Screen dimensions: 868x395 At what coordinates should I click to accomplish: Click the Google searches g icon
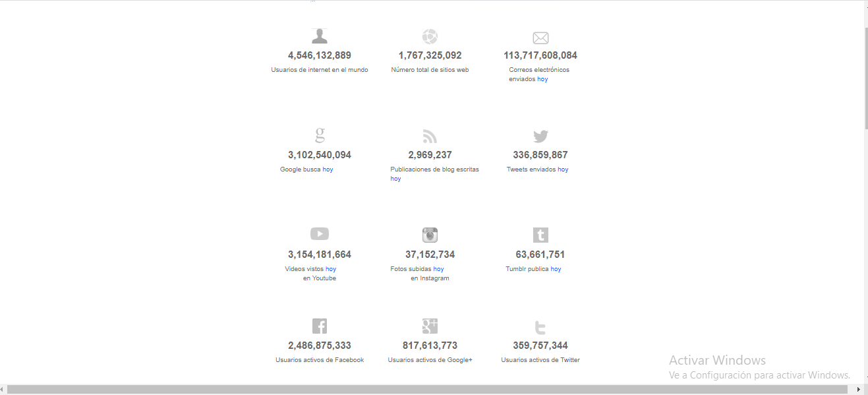[x=320, y=136]
